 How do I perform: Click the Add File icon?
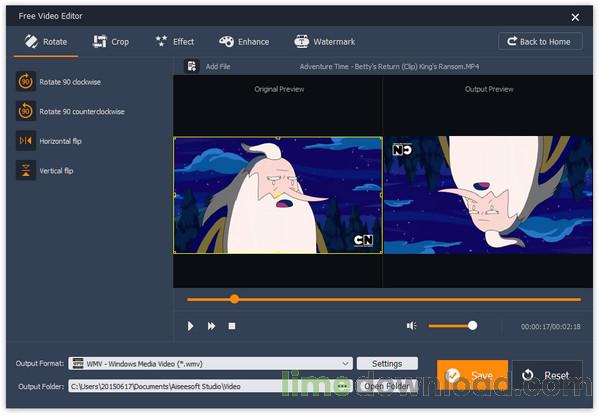tap(191, 66)
